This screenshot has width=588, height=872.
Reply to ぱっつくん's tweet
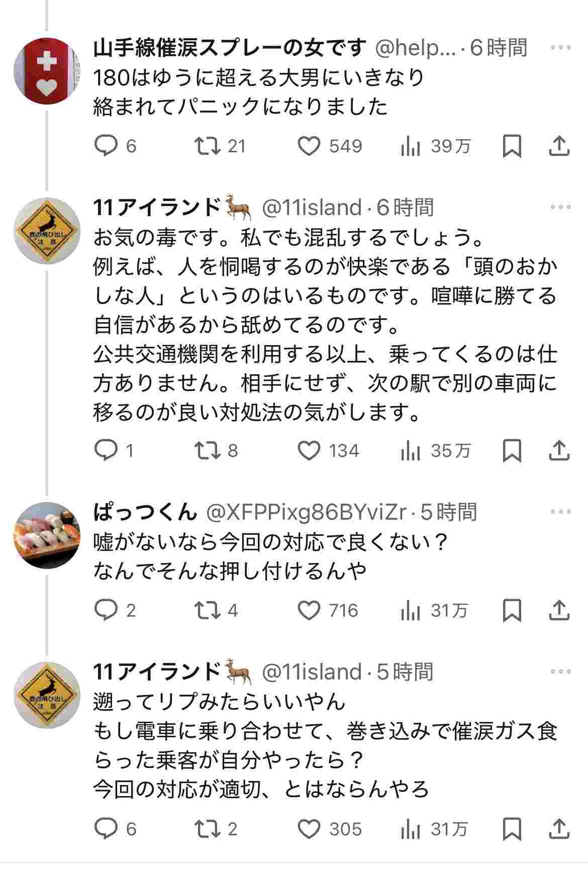tap(106, 611)
